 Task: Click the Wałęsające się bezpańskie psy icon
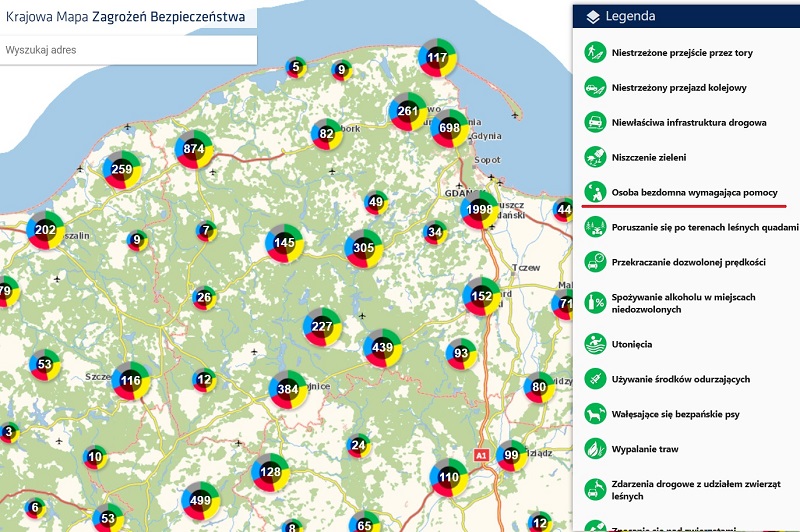(595, 414)
